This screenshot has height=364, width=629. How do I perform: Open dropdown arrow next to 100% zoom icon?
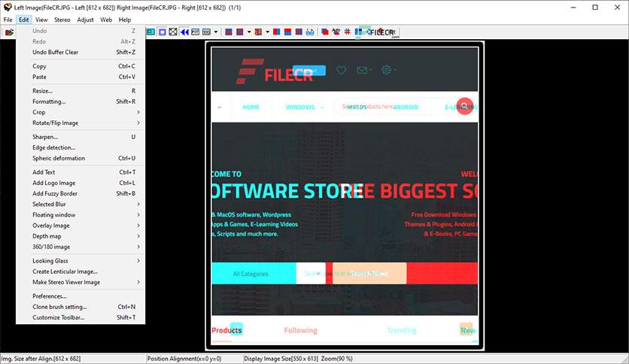pos(216,32)
